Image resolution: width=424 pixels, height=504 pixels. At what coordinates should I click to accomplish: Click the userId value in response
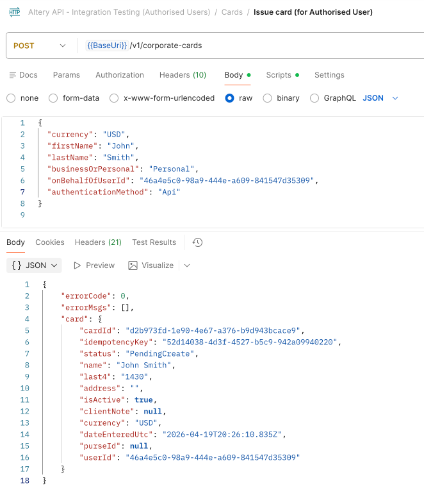(213, 458)
